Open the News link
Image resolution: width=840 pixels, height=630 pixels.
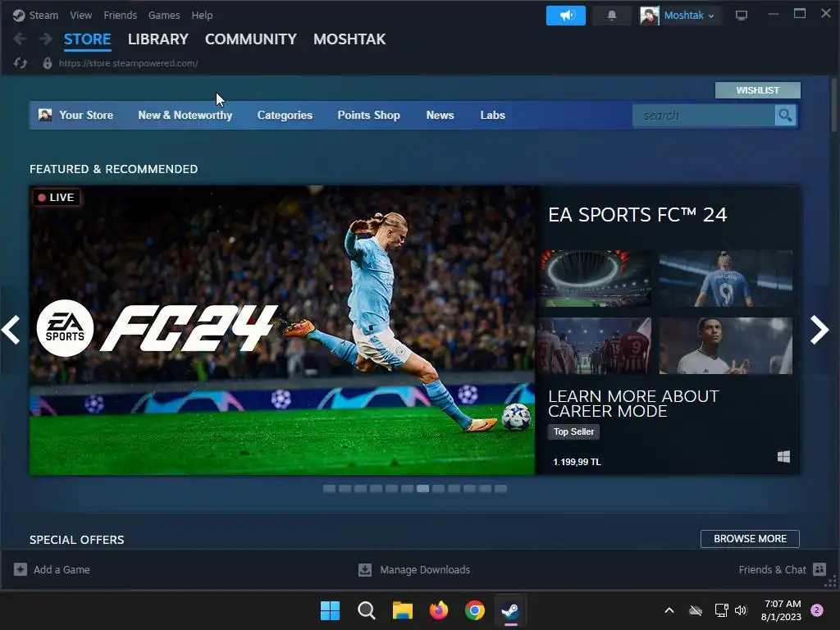pyautogui.click(x=440, y=115)
